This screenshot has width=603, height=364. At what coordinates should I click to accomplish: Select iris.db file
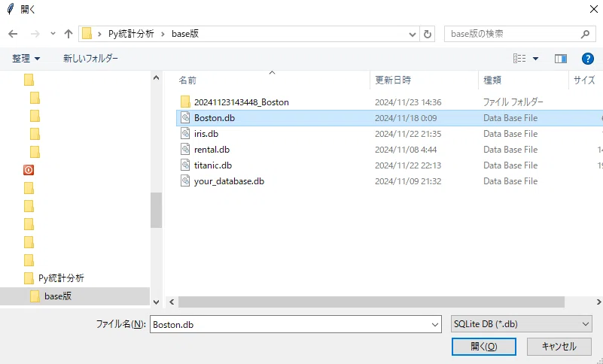206,134
